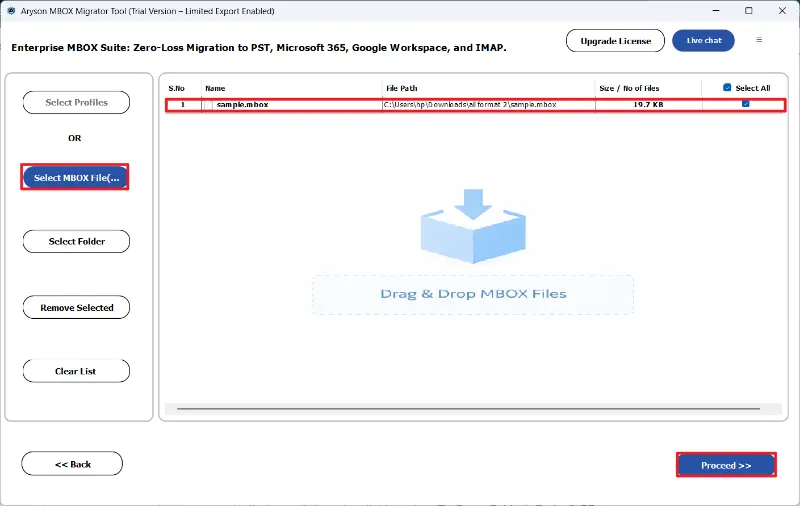The width and height of the screenshot is (800, 506).
Task: Go back with the << Back button
Action: point(72,464)
